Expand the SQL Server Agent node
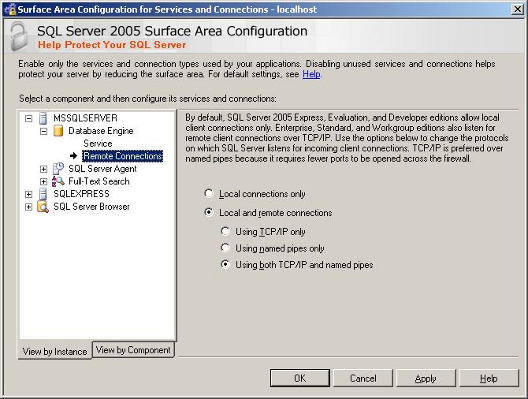Screen dimensions: 528x399 [43, 169]
